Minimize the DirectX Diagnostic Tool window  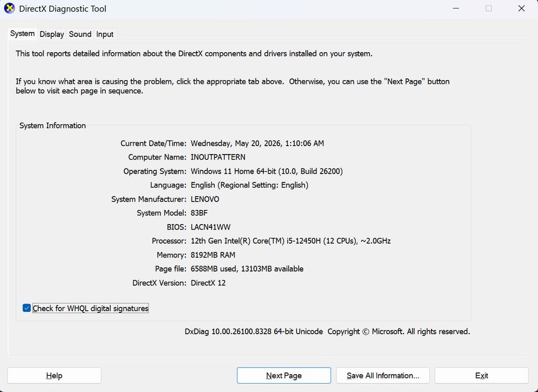456,8
